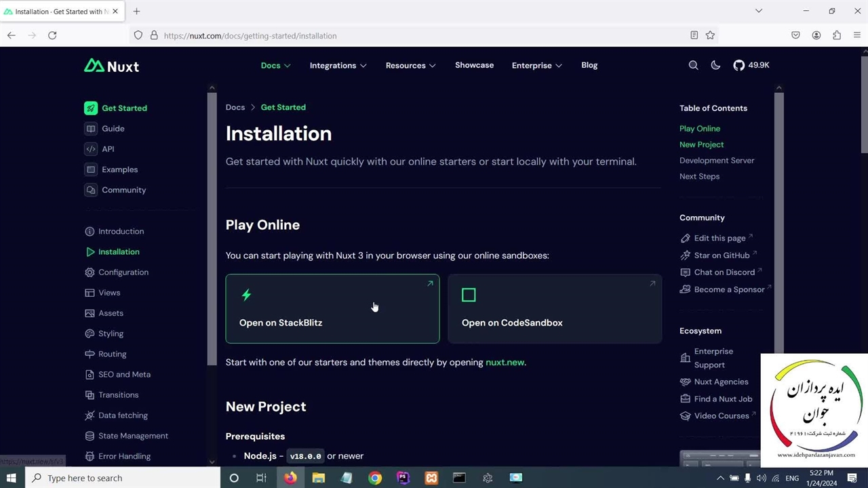The height and width of the screenshot is (488, 868).
Task: Click the Save to Pocket icon
Action: tap(795, 35)
